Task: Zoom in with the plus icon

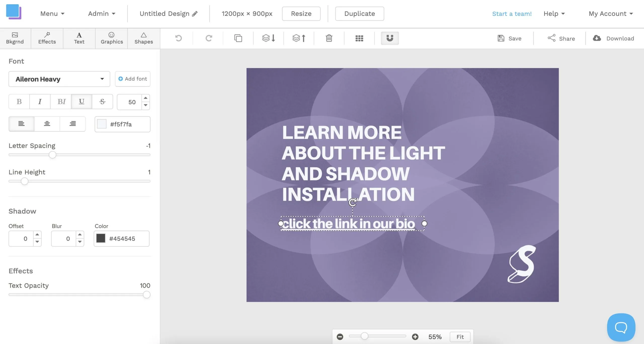Action: [415, 337]
